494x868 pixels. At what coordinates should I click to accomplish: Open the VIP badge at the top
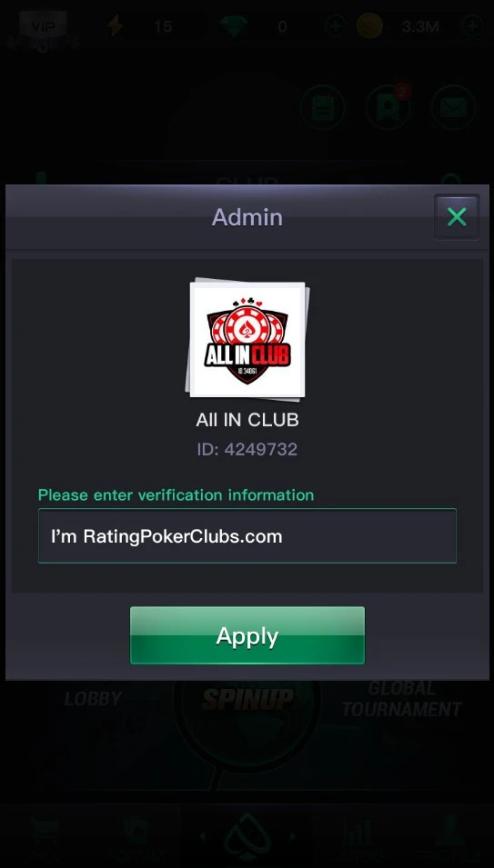click(43, 25)
